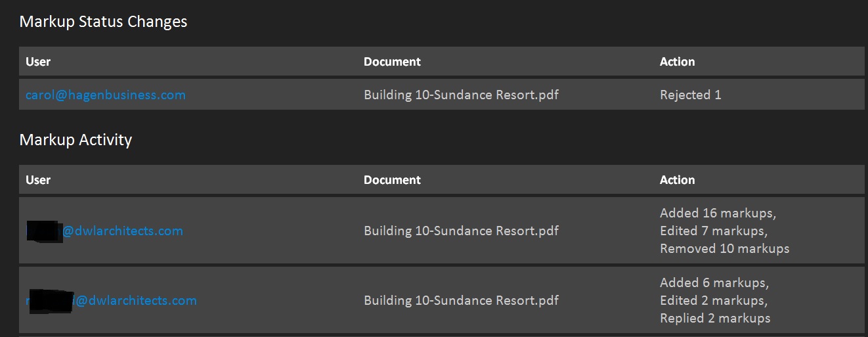Click User column header in Markup Activity table
The height and width of the screenshot is (337, 868).
pos(38,180)
